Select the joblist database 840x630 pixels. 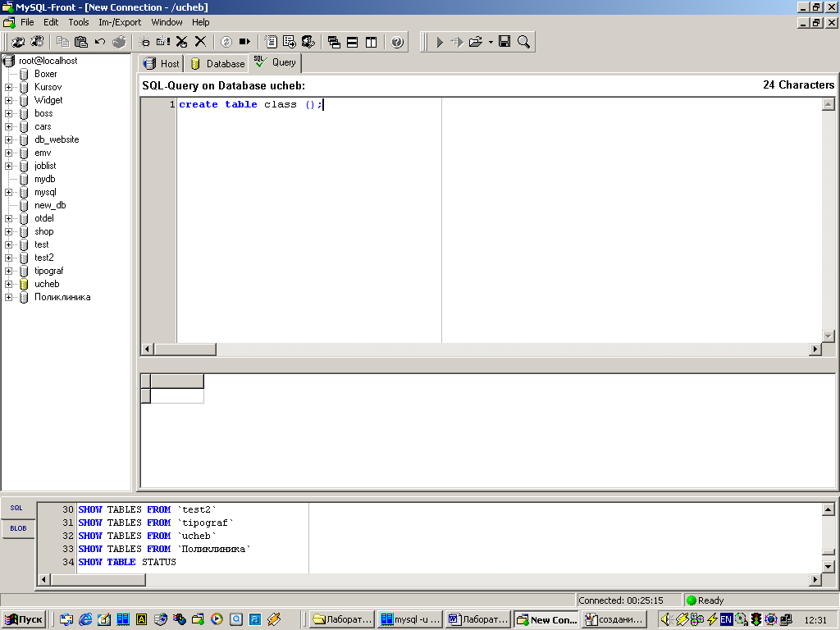pos(45,166)
